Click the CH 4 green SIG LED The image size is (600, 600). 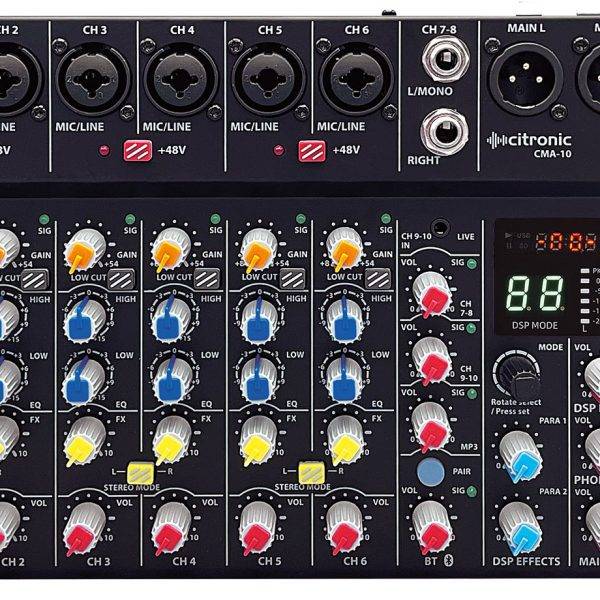(215, 219)
